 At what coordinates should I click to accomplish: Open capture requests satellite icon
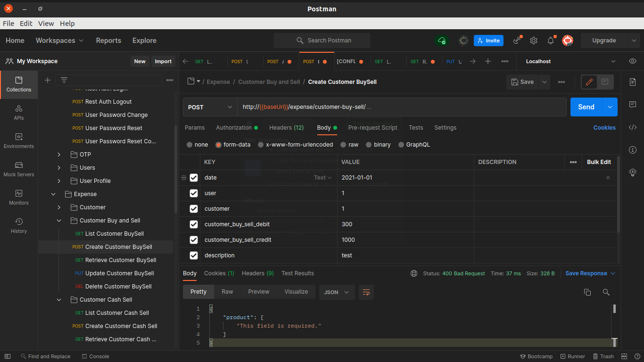[517, 41]
